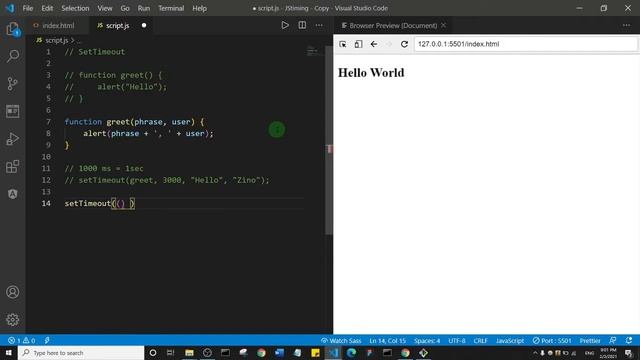Run code with the play icon
640x360 pixels.
[x=285, y=25]
